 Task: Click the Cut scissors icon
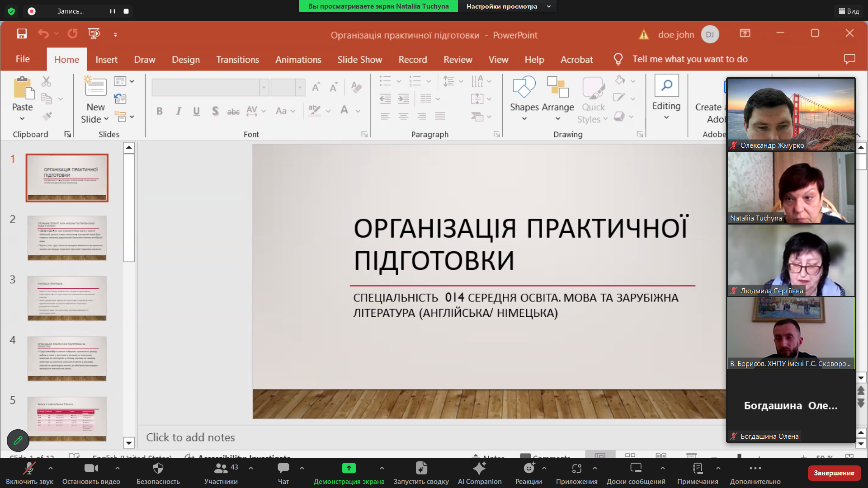click(x=46, y=81)
